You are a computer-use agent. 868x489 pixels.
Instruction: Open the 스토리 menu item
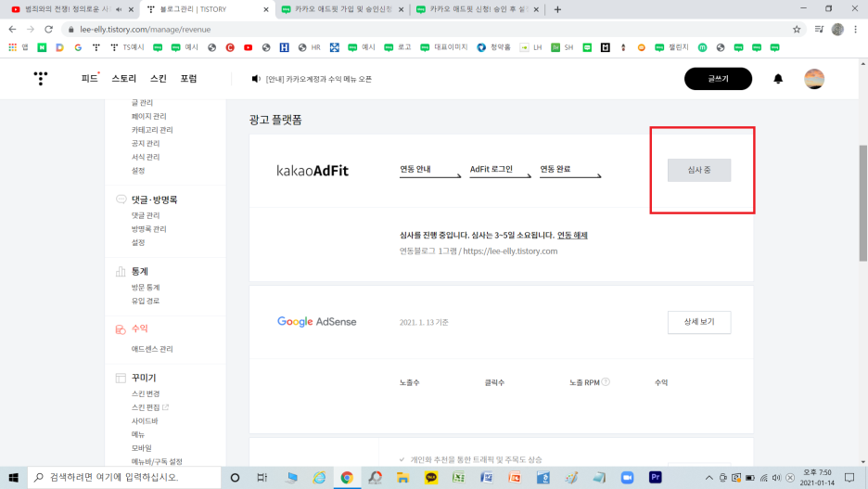[x=123, y=79]
